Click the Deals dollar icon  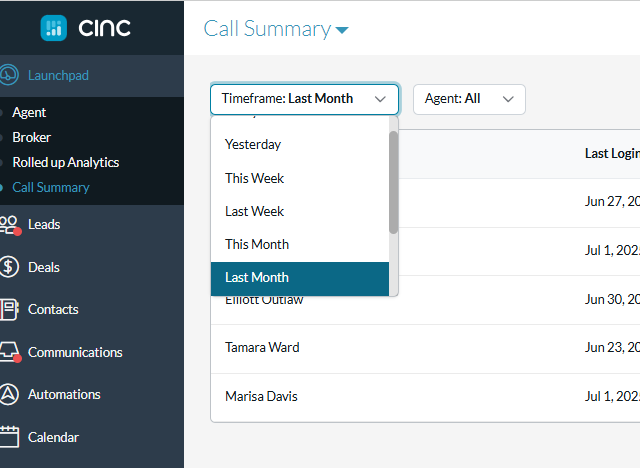click(9, 267)
